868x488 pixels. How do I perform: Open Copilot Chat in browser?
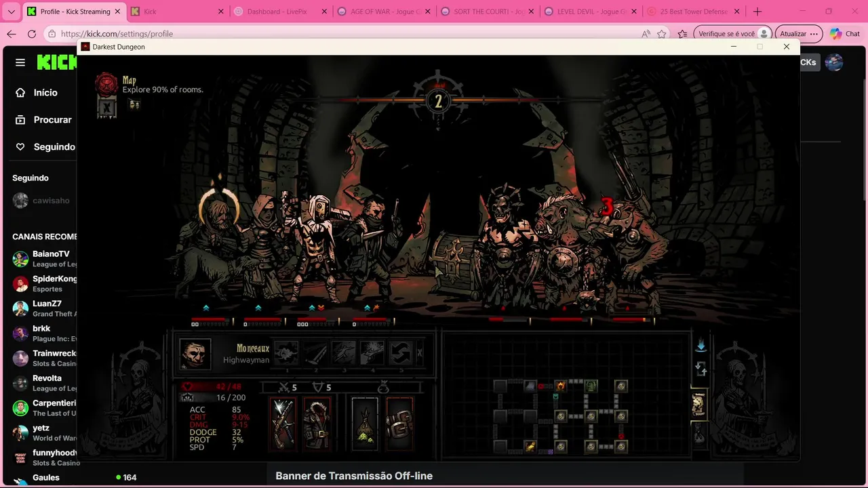pyautogui.click(x=845, y=34)
